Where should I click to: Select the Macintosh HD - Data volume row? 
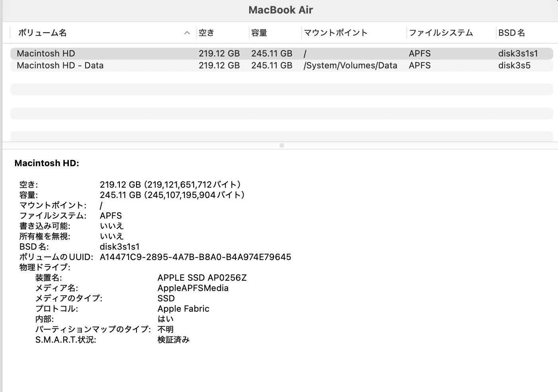(x=281, y=66)
